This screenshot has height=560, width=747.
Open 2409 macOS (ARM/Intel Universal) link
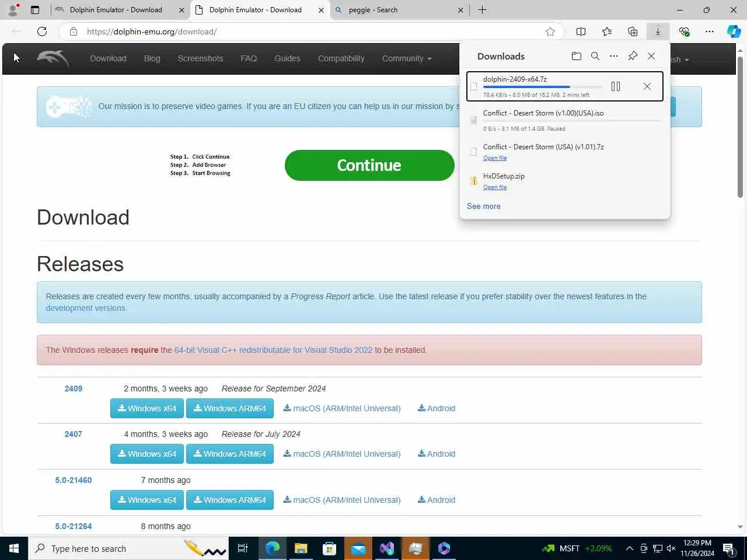click(342, 408)
